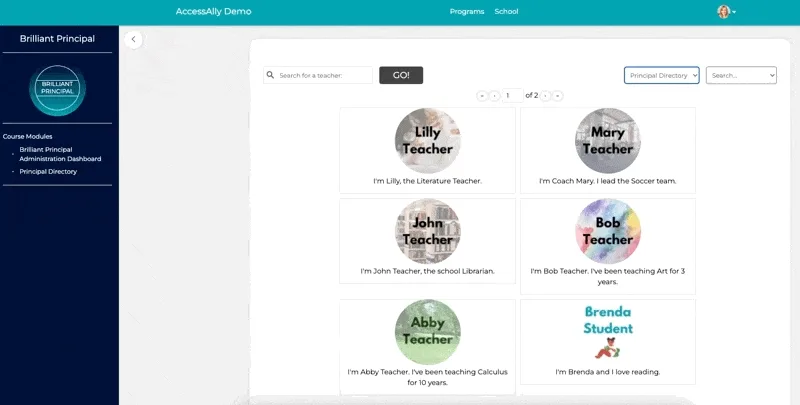Click Brilliant Principal sidebar heading
The image size is (800, 405).
57,39
